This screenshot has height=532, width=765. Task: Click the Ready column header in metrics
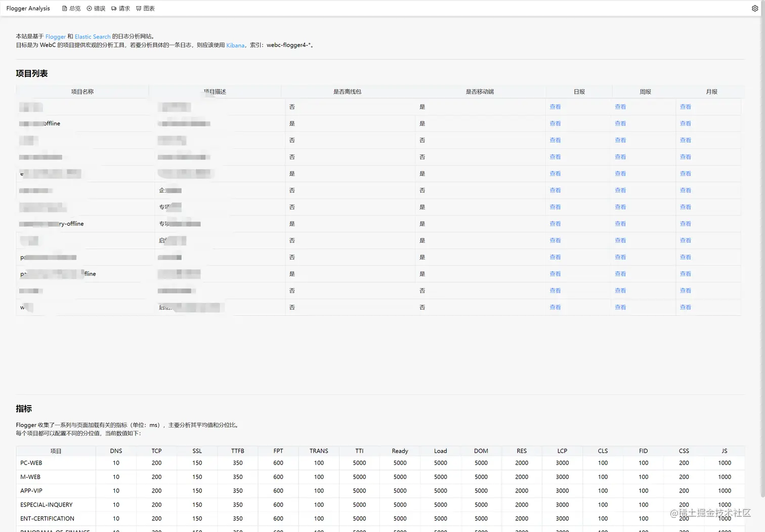(x=400, y=451)
